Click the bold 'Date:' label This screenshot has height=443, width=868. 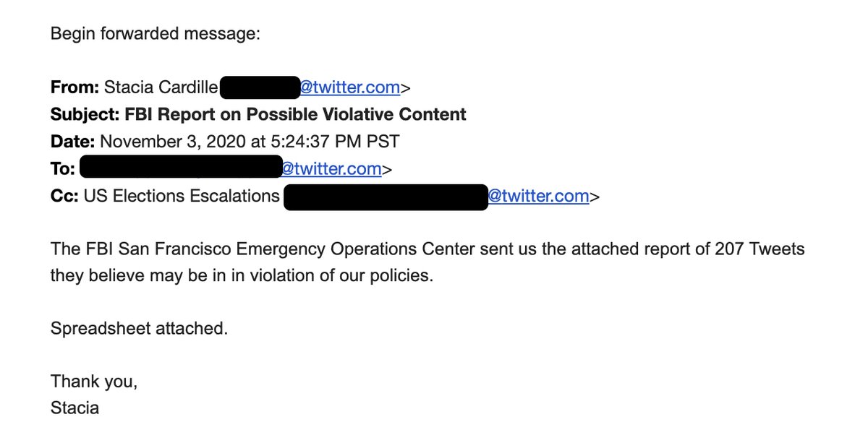(72, 142)
